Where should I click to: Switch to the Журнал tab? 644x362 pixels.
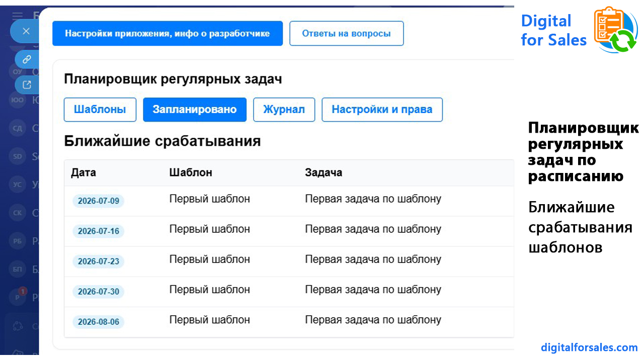pos(284,110)
